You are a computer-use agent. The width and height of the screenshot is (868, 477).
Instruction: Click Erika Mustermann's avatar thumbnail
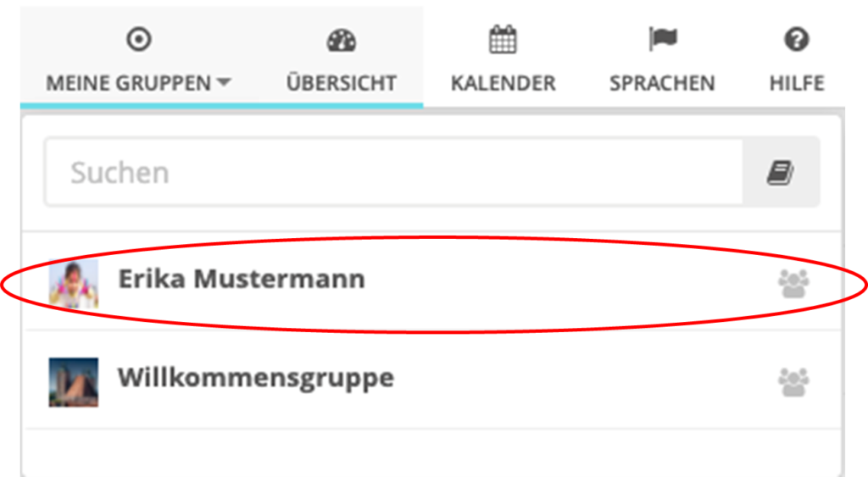74,283
